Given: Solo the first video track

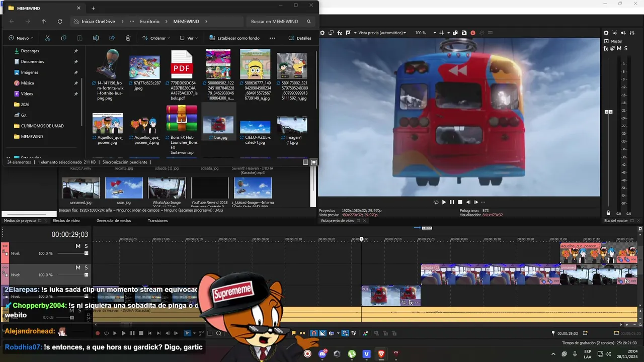Looking at the screenshot, I should point(86,246).
